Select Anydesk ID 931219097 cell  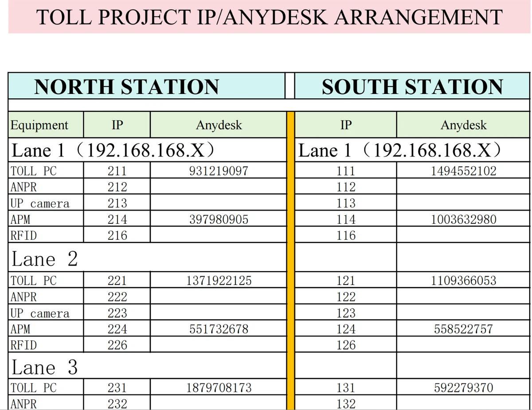219,171
